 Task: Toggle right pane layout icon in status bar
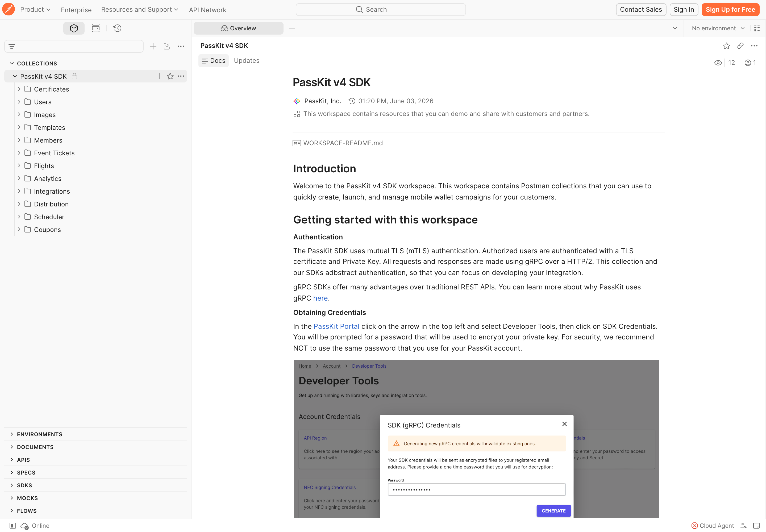click(x=756, y=526)
